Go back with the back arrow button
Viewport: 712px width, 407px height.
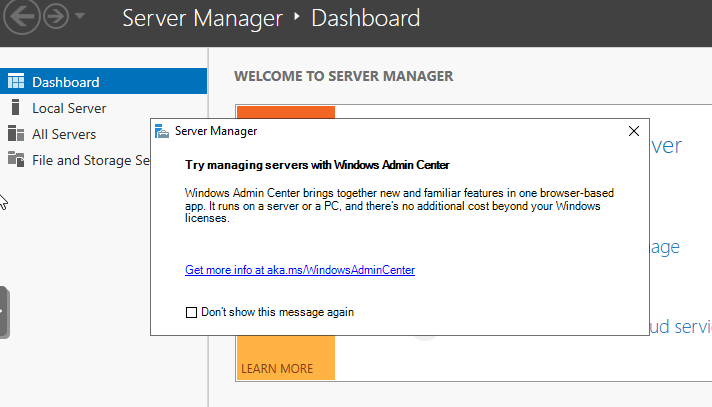click(x=21, y=16)
